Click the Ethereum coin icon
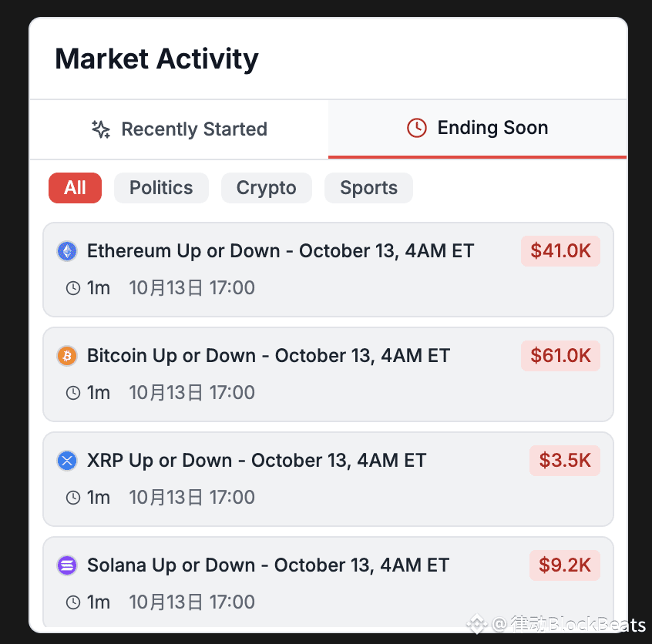The height and width of the screenshot is (644, 652). coord(68,251)
